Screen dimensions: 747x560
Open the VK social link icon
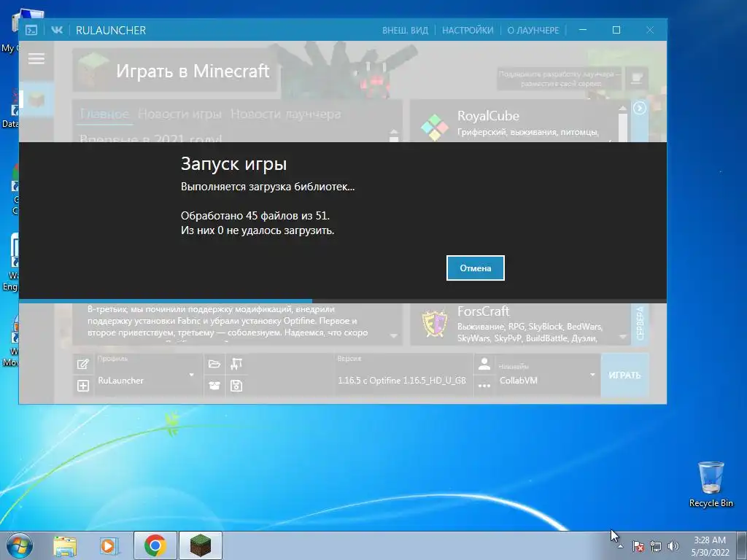point(57,30)
